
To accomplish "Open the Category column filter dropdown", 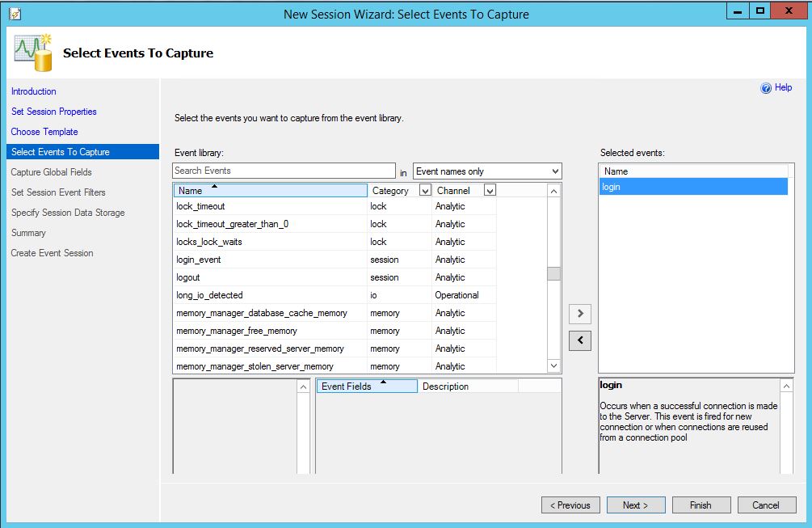I will pos(425,191).
